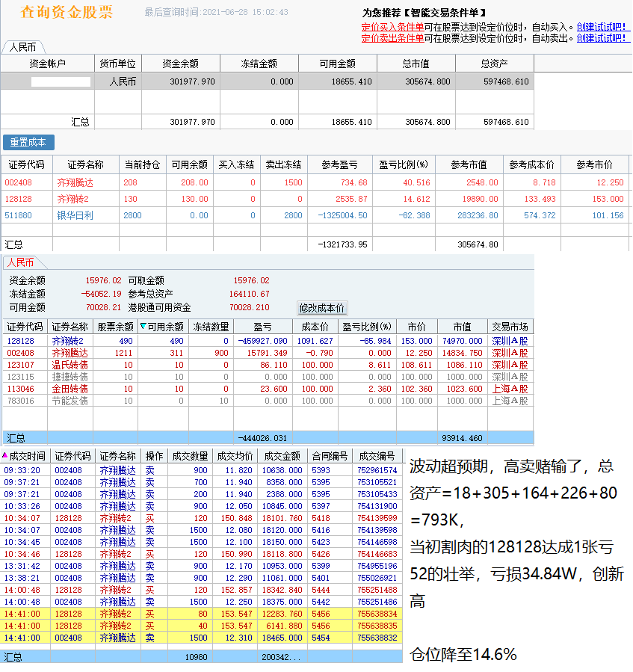Select highlighted trade 755638834
The height and width of the screenshot is (672, 633).
[x=202, y=614]
